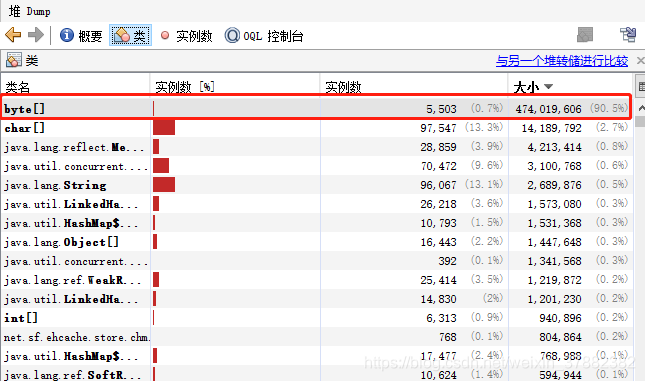Open the OQL 控制台 console
The height and width of the screenshot is (381, 645).
coord(264,36)
